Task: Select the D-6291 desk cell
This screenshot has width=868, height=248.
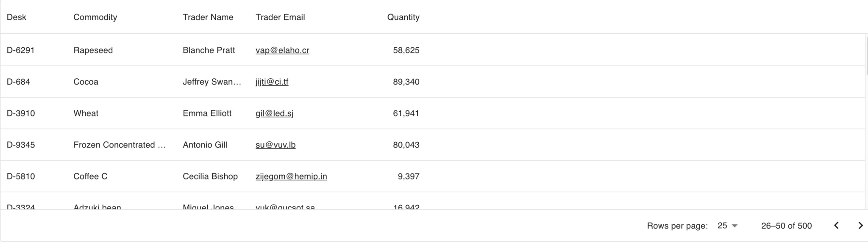Action: click(21, 50)
